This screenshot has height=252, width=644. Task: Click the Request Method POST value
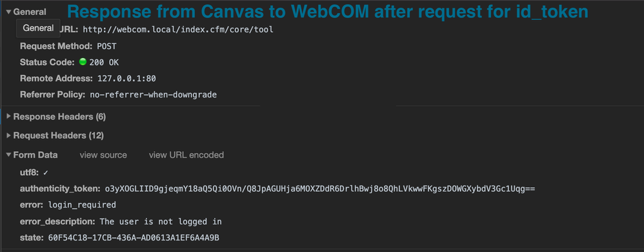pos(106,46)
